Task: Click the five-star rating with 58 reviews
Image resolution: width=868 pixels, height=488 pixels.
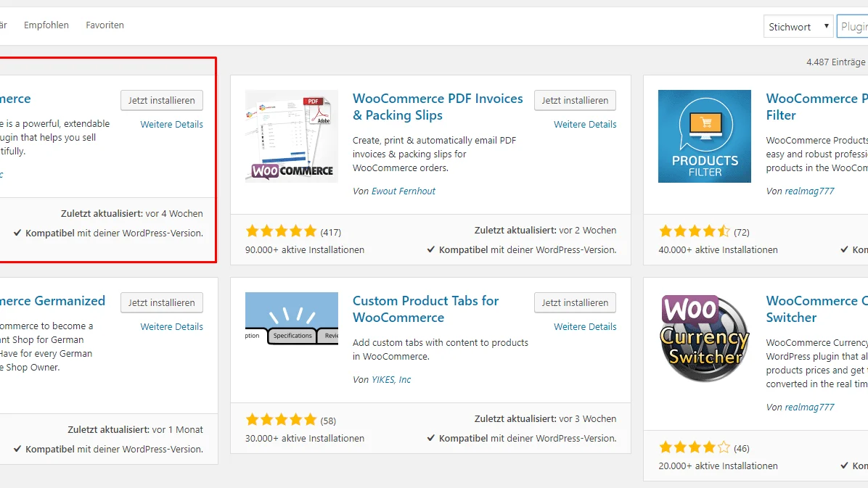Action: 281,420
